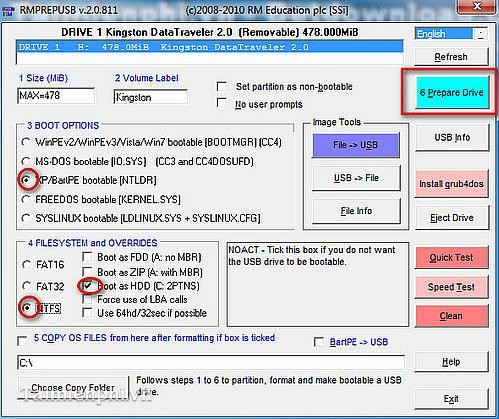499x419 pixels.
Task: Tick Set partition as non-bootable
Action: pos(222,86)
